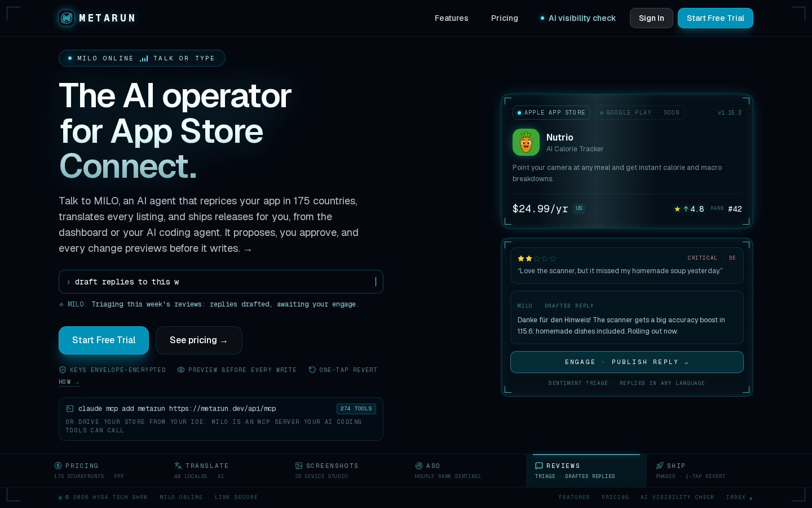Click the US storefront badge by the price
Screen dimensions: 812x508
pyautogui.click(x=579, y=208)
